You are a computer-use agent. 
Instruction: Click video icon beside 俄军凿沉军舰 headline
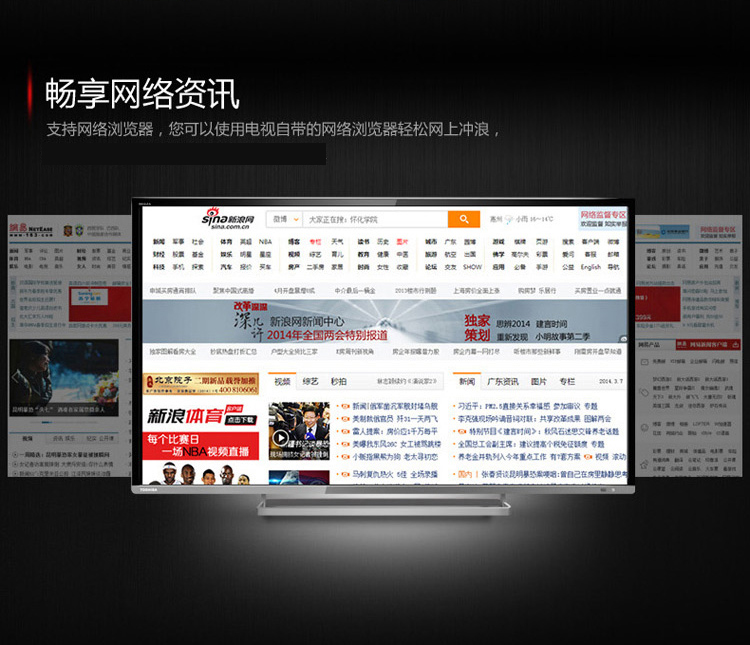pyautogui.click(x=346, y=406)
